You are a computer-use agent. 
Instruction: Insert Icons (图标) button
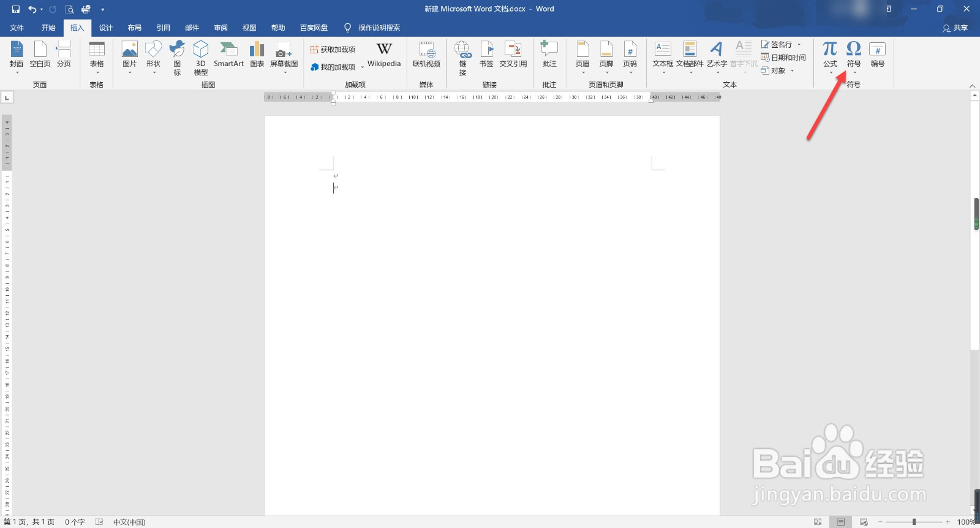click(x=177, y=58)
